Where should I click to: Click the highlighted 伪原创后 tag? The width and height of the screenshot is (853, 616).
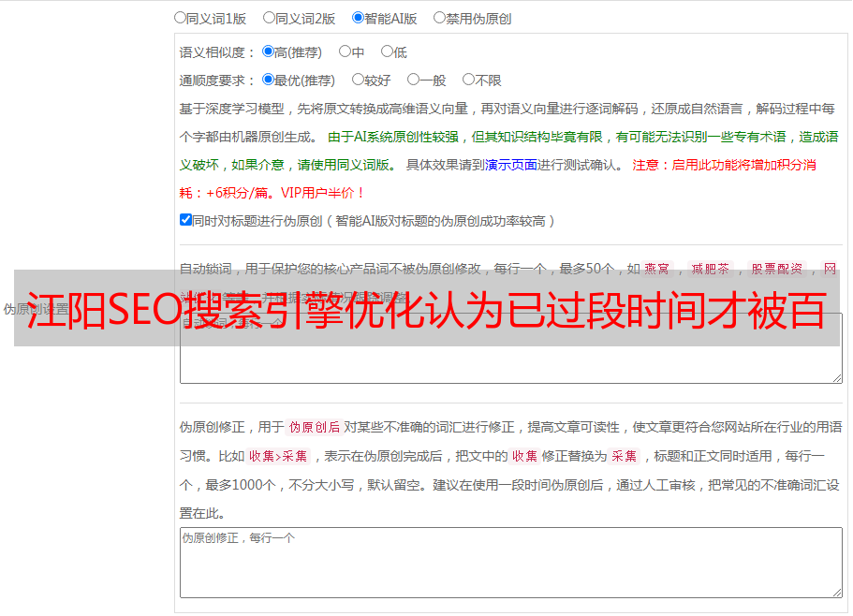pos(315,427)
